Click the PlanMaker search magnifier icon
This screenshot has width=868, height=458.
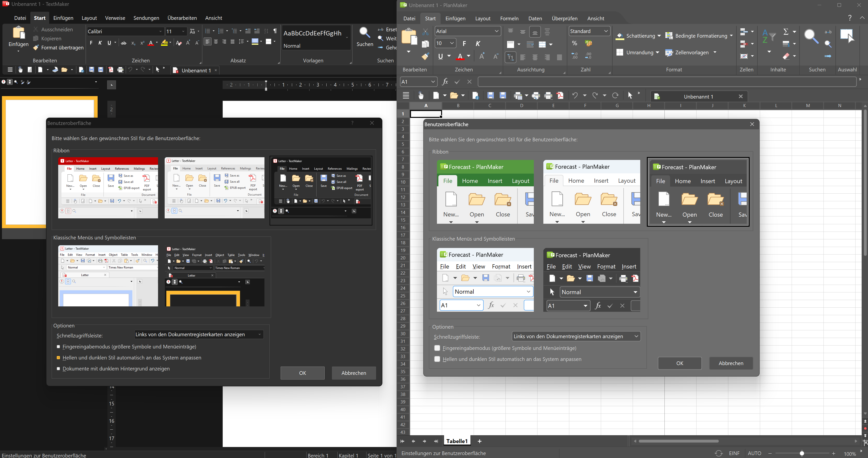tap(811, 36)
